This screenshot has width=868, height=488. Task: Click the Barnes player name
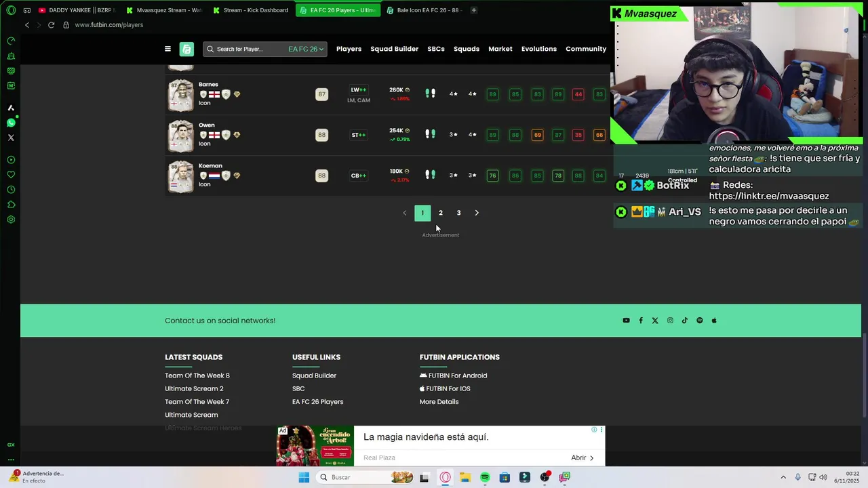tap(208, 85)
